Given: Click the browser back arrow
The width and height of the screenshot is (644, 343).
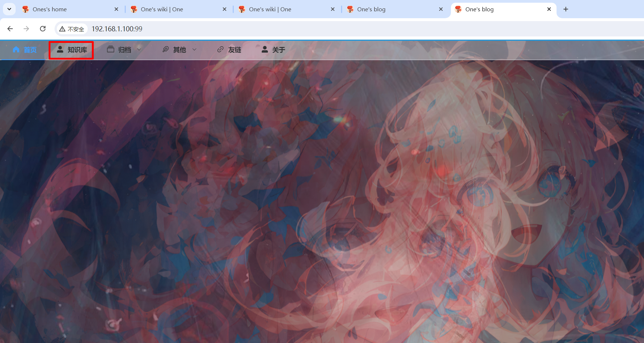Looking at the screenshot, I should tap(10, 29).
